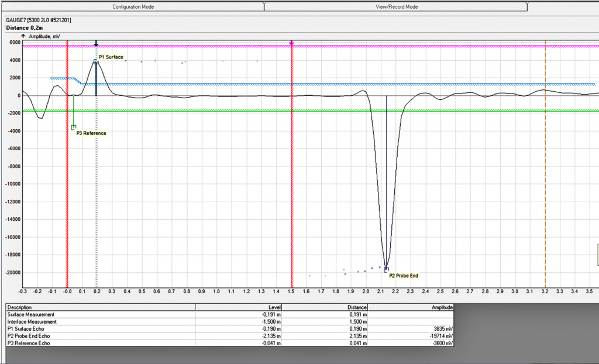Screen dimensions: 599x364
Task: Select the Interface Measurement row
Action: point(229,322)
